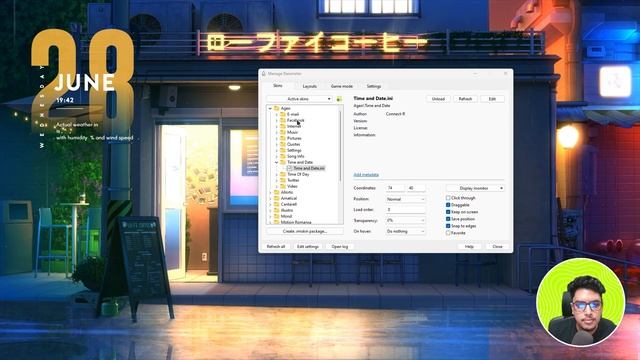Click the open skins folder icon beside Active skins
Screen dimensions: 640x360
coord(339,99)
